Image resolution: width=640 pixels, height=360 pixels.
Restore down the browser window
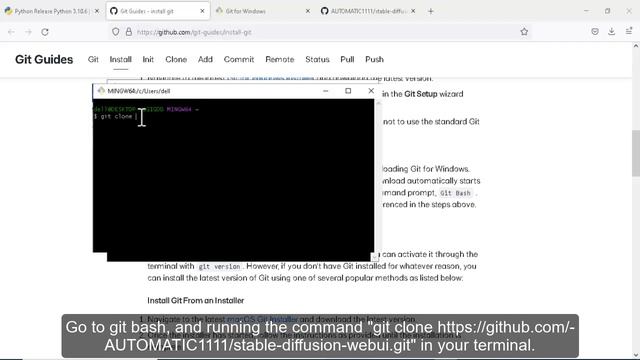607,11
